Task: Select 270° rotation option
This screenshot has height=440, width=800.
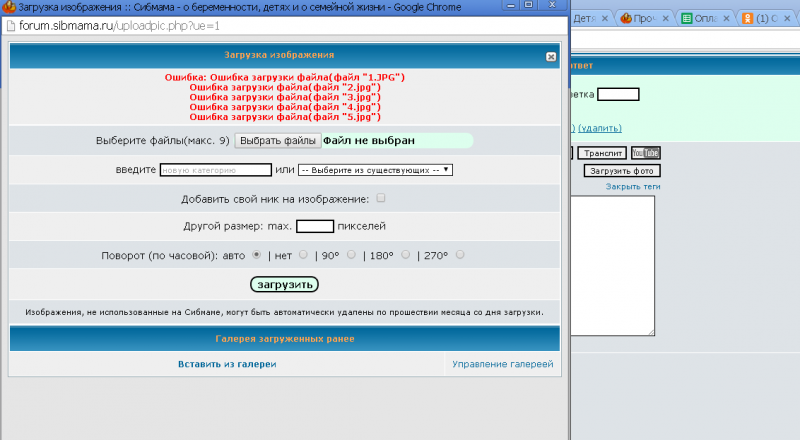Action: 460,255
